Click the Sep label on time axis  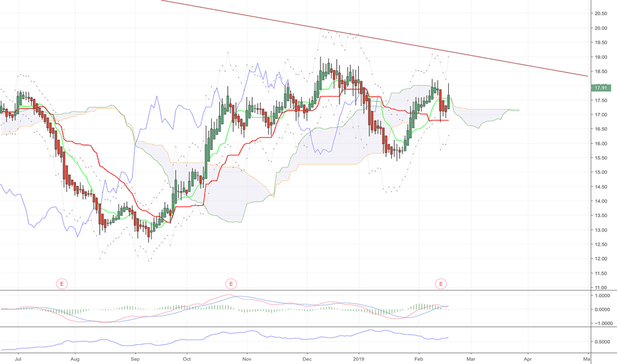pyautogui.click(x=135, y=359)
